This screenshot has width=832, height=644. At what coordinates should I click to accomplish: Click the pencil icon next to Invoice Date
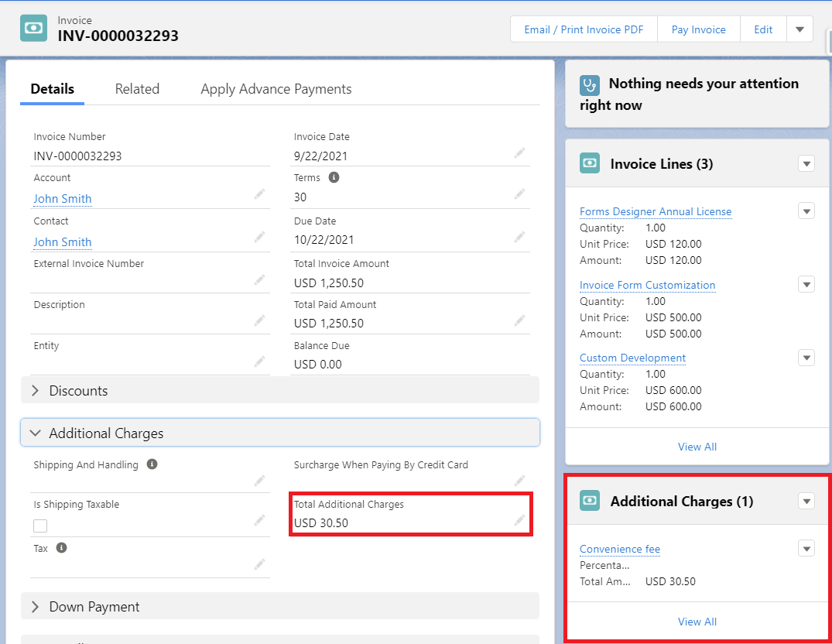[519, 153]
